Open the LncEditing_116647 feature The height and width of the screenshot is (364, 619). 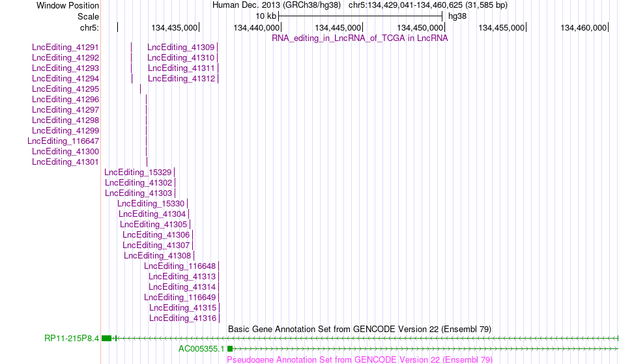tap(63, 141)
